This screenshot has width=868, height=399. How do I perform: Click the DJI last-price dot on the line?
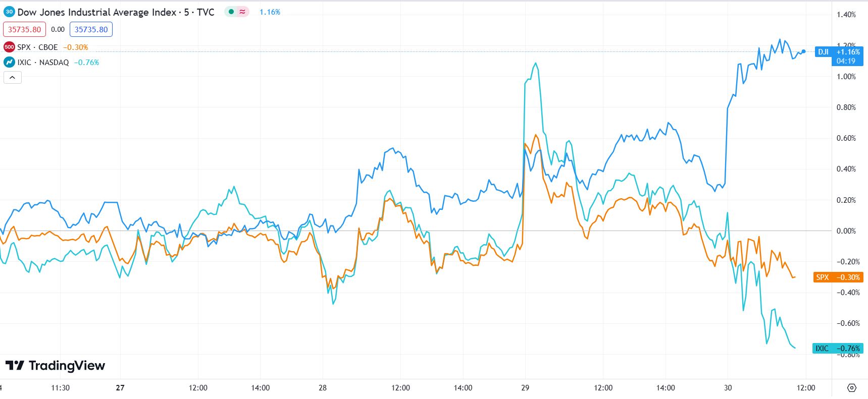pos(803,51)
